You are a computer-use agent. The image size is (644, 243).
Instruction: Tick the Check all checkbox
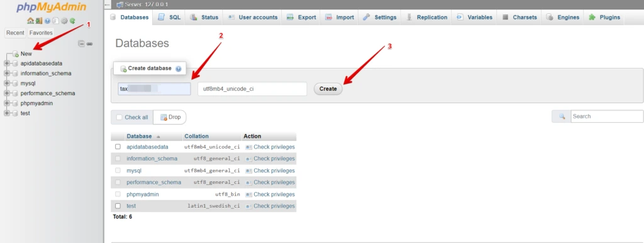click(119, 117)
